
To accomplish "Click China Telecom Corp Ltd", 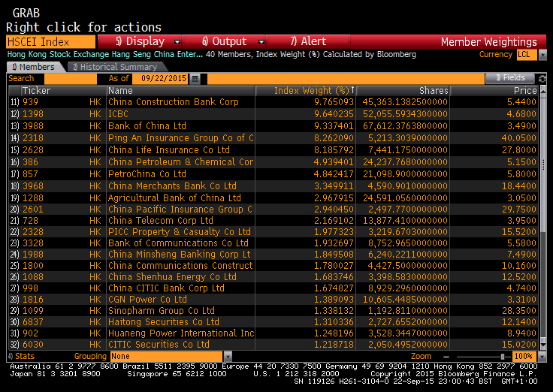I will [x=161, y=220].
